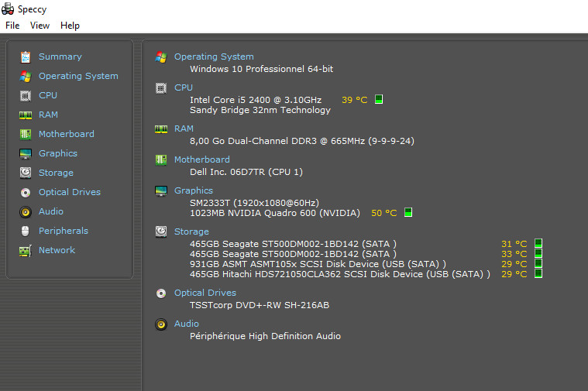The image size is (588, 391).
Task: Click Windows 10 Professionnel 64-bit text
Action: pyautogui.click(x=261, y=69)
